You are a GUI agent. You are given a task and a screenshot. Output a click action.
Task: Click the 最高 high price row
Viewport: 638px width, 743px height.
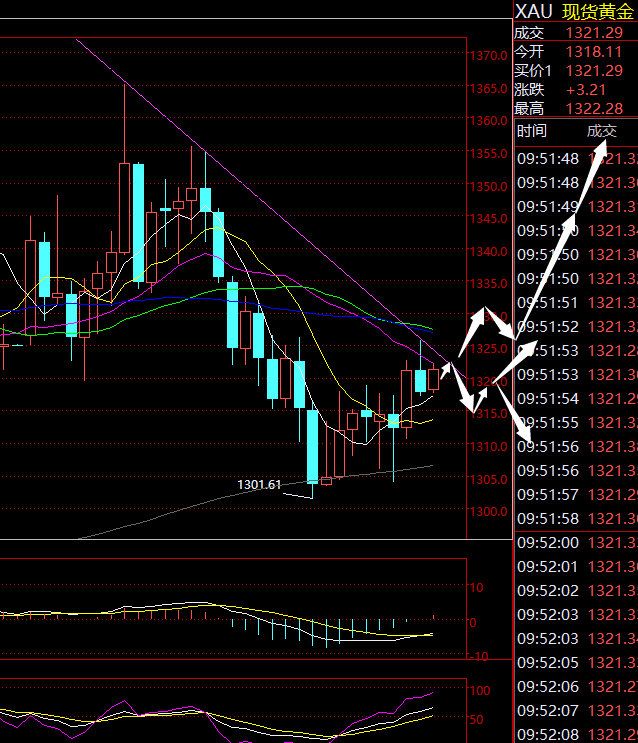(x=575, y=108)
